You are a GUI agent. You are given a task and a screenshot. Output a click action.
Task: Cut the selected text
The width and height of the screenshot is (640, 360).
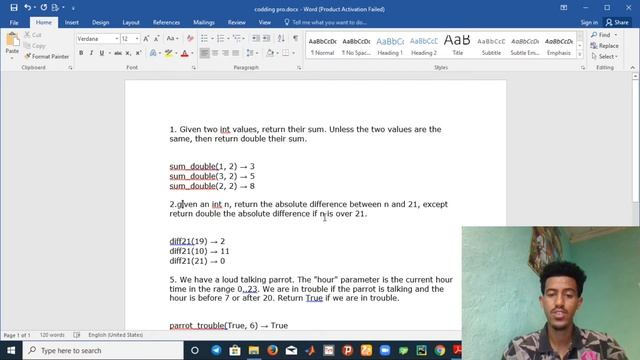33,35
